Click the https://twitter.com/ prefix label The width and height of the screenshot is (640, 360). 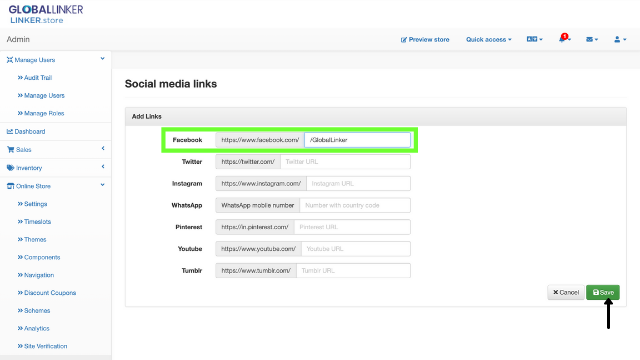click(248, 162)
